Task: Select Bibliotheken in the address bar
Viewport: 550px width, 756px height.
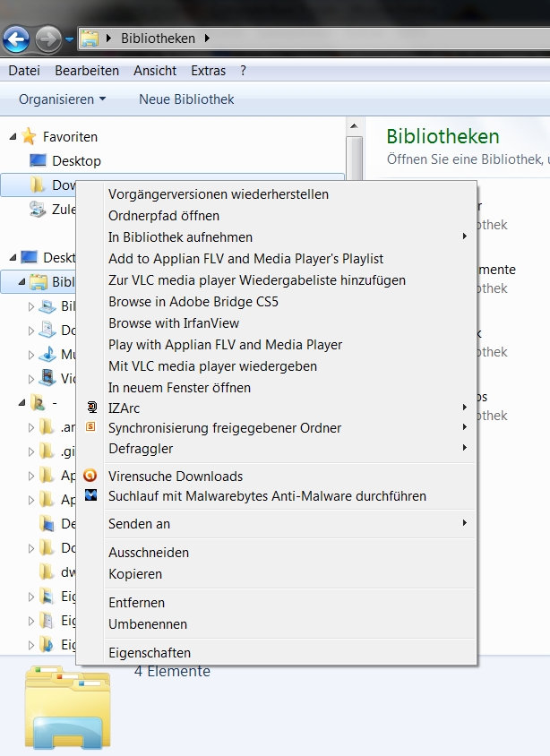Action: pos(159,39)
